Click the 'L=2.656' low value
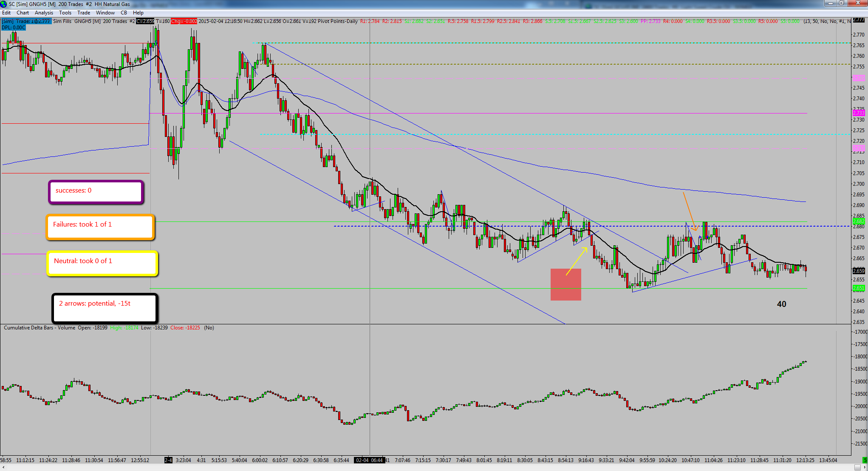Image resolution: width=868 pixels, height=471 pixels. (x=272, y=21)
